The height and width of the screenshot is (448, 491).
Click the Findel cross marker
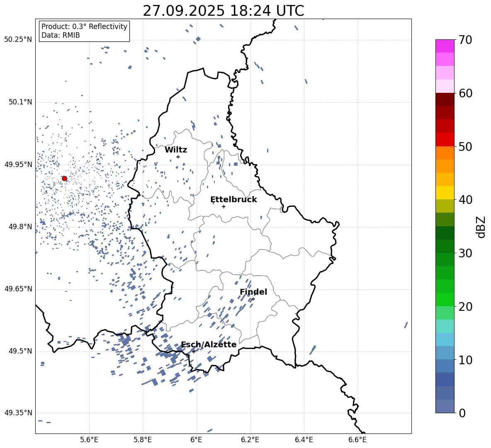253,299
